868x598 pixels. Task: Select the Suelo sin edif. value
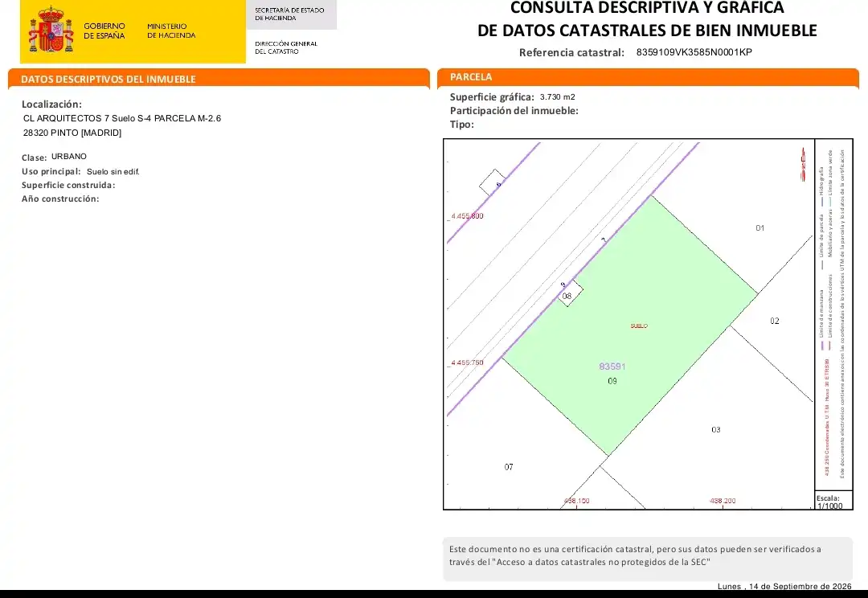[x=113, y=172]
